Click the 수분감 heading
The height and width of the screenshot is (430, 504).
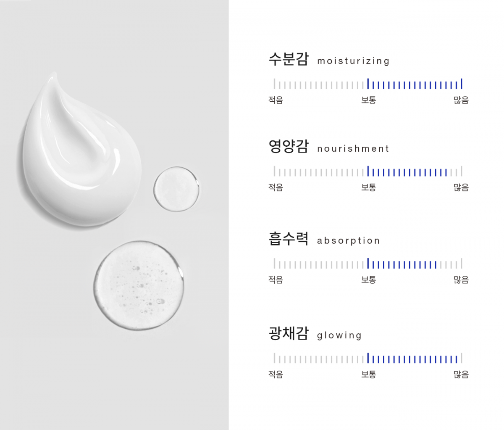point(289,59)
